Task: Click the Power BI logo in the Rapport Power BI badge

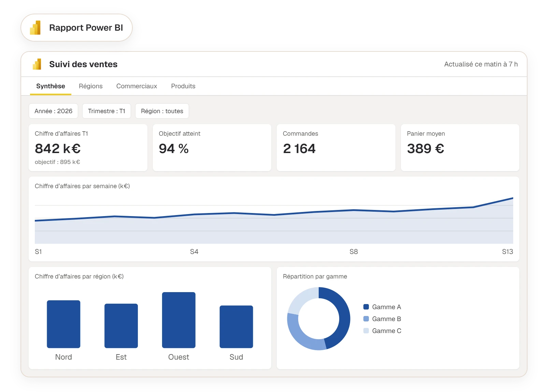Action: click(x=35, y=28)
